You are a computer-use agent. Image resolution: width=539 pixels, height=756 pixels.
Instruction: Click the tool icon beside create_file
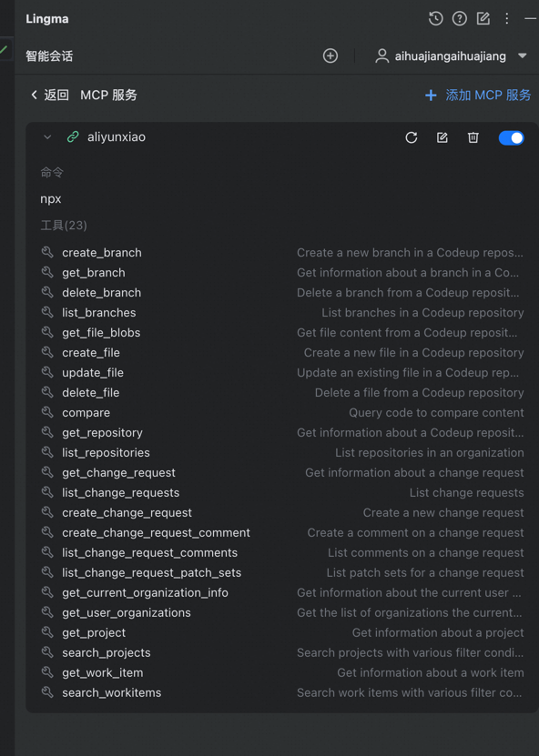point(47,352)
